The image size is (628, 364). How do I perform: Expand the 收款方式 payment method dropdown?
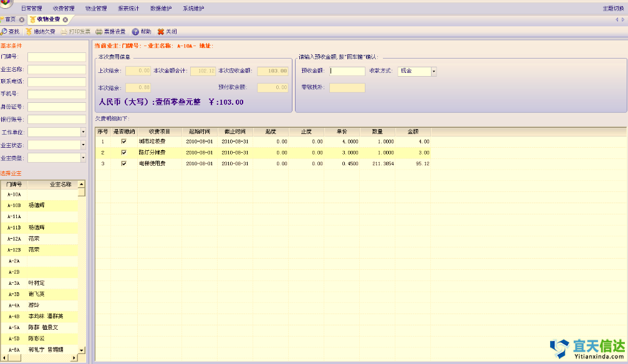pyautogui.click(x=433, y=71)
